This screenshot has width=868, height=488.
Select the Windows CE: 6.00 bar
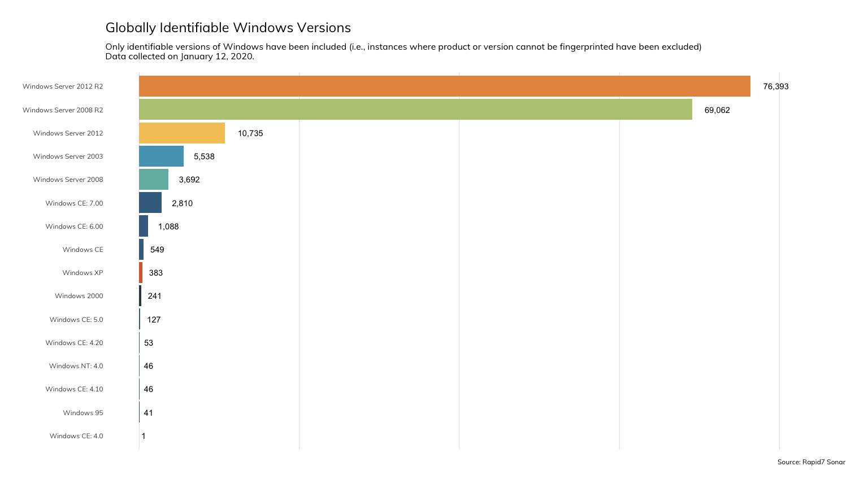(x=144, y=226)
